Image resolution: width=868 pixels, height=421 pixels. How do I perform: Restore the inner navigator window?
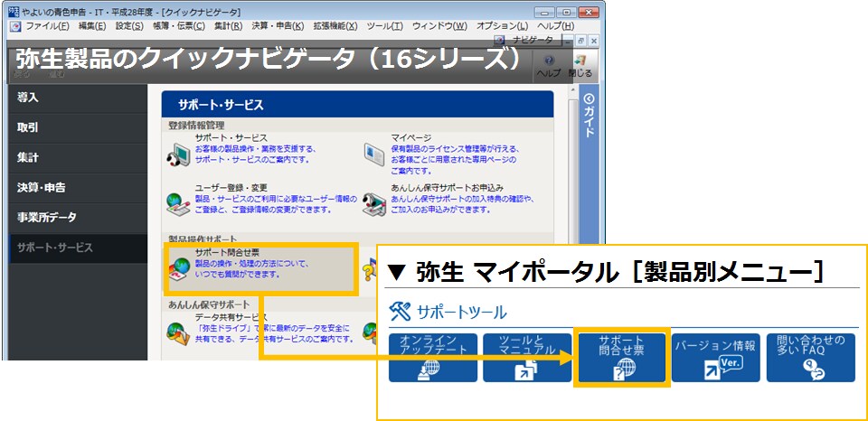(581, 41)
